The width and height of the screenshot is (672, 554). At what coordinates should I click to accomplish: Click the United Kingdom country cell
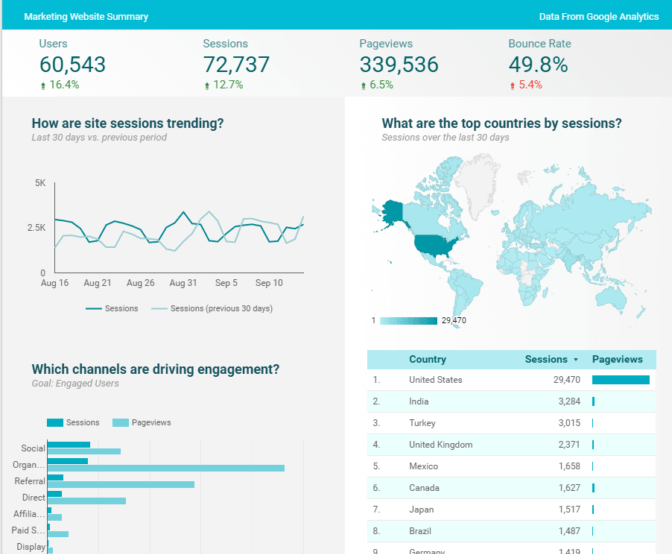(x=441, y=444)
